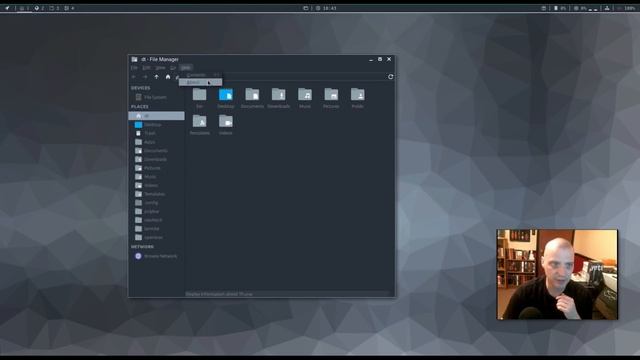
Task: Select Documents in the Places sidebar
Action: tap(151, 151)
